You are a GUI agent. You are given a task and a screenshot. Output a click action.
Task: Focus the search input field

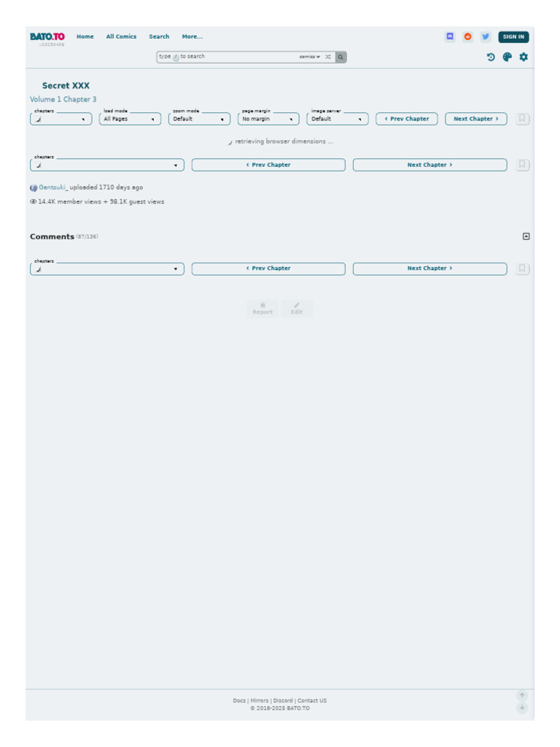point(228,57)
